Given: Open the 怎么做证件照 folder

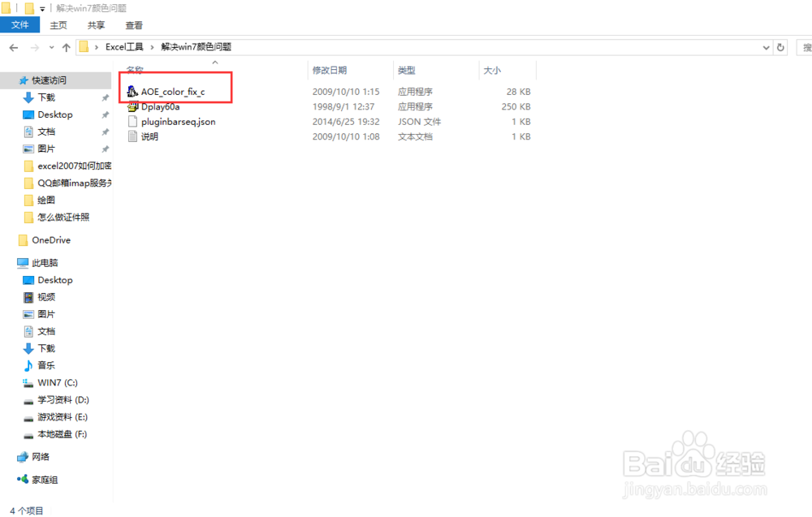Looking at the screenshot, I should (x=63, y=217).
